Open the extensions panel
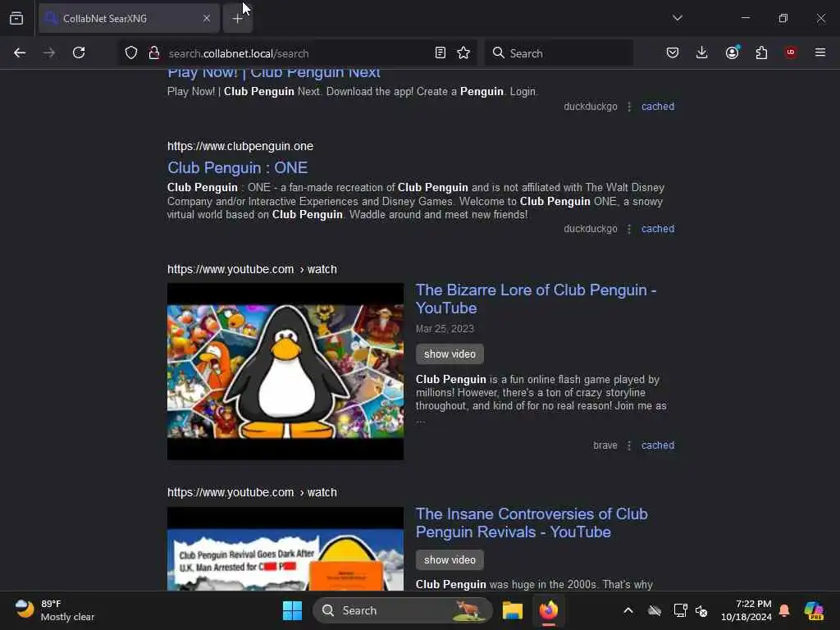840x630 pixels. pos(761,52)
